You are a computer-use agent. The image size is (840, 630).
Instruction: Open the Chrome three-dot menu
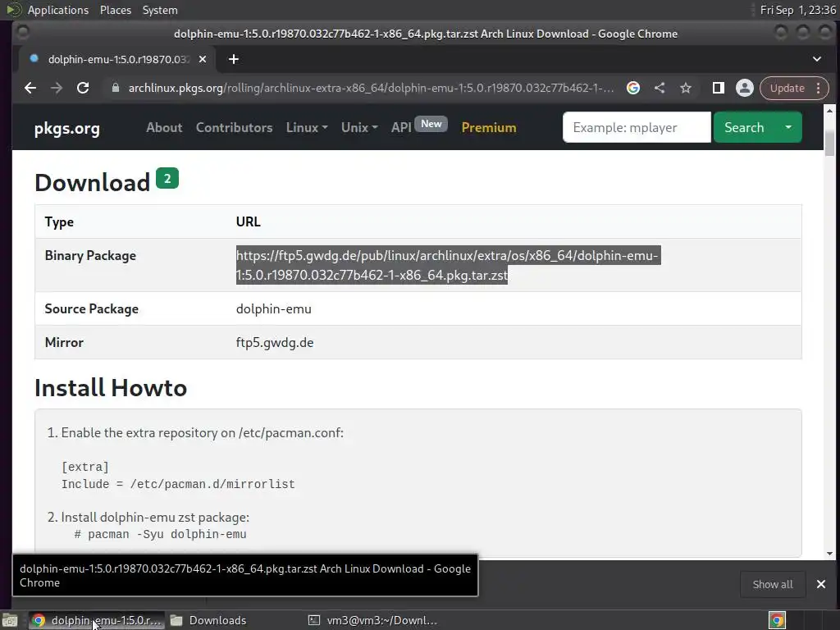click(x=818, y=88)
